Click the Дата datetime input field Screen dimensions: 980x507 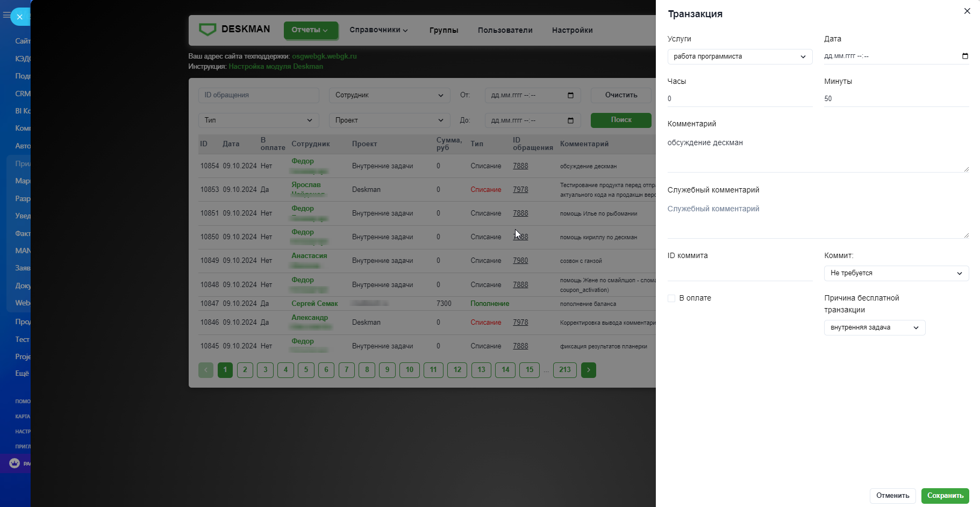coord(896,56)
